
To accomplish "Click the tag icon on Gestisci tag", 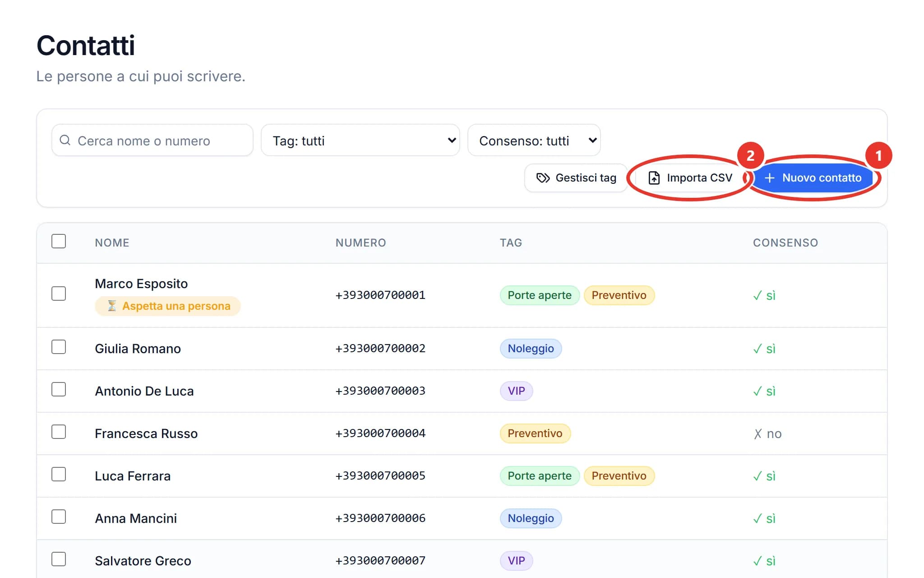I will [543, 178].
